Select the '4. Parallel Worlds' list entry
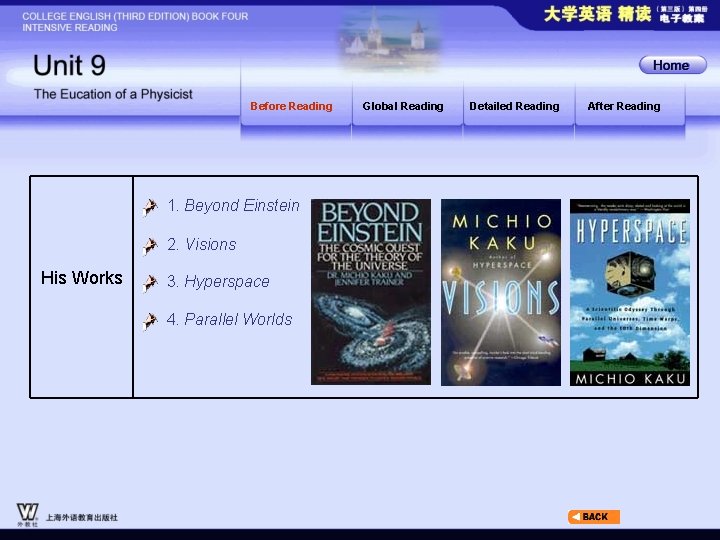 click(230, 319)
